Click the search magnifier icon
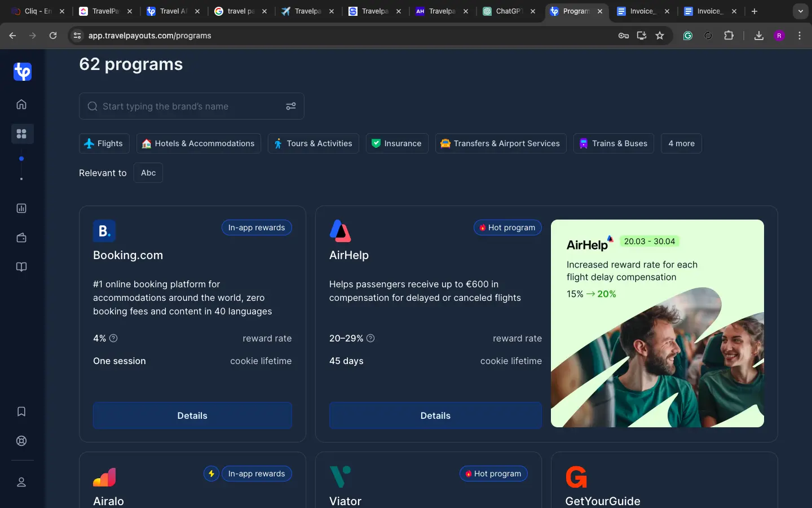 pos(92,106)
